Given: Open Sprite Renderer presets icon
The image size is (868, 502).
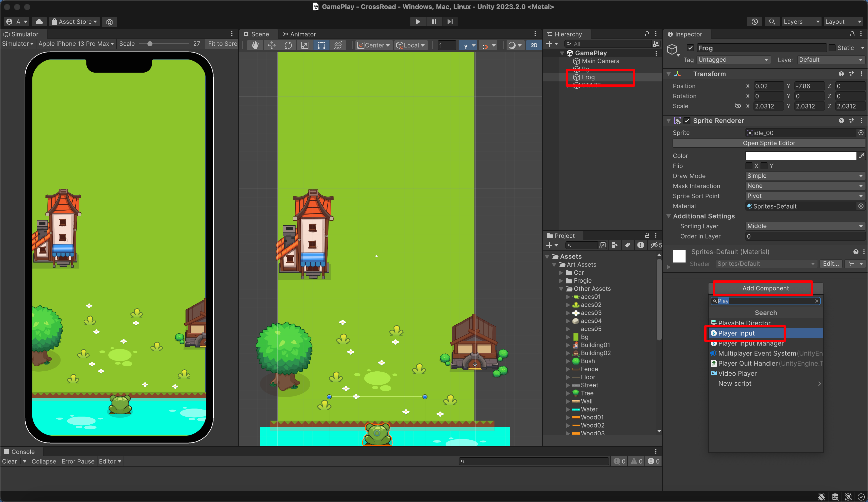Looking at the screenshot, I should pos(851,121).
